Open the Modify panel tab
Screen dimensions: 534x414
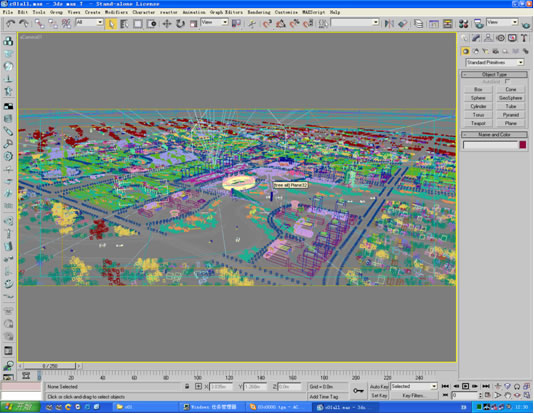476,38
